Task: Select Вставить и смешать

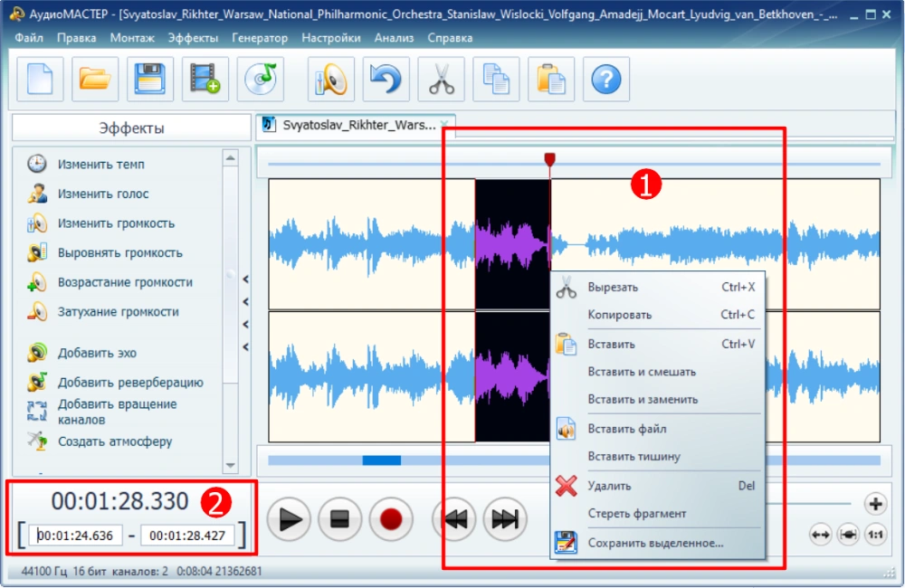Action: (x=657, y=372)
